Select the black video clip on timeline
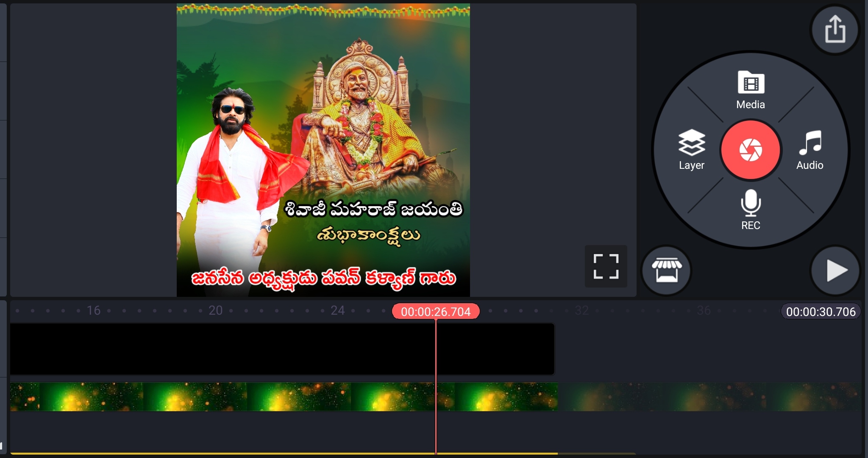The height and width of the screenshot is (458, 868). [x=282, y=349]
